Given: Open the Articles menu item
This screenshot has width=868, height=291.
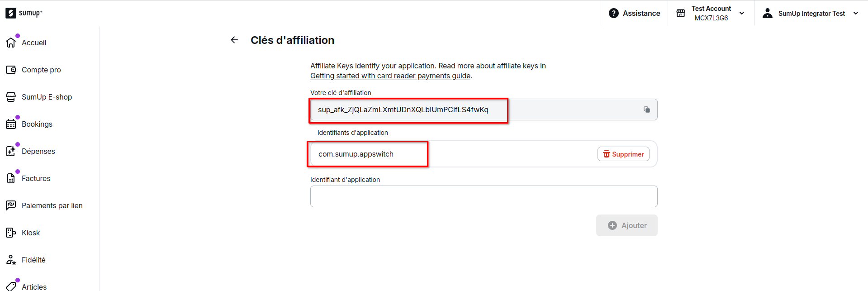Looking at the screenshot, I should [34, 286].
